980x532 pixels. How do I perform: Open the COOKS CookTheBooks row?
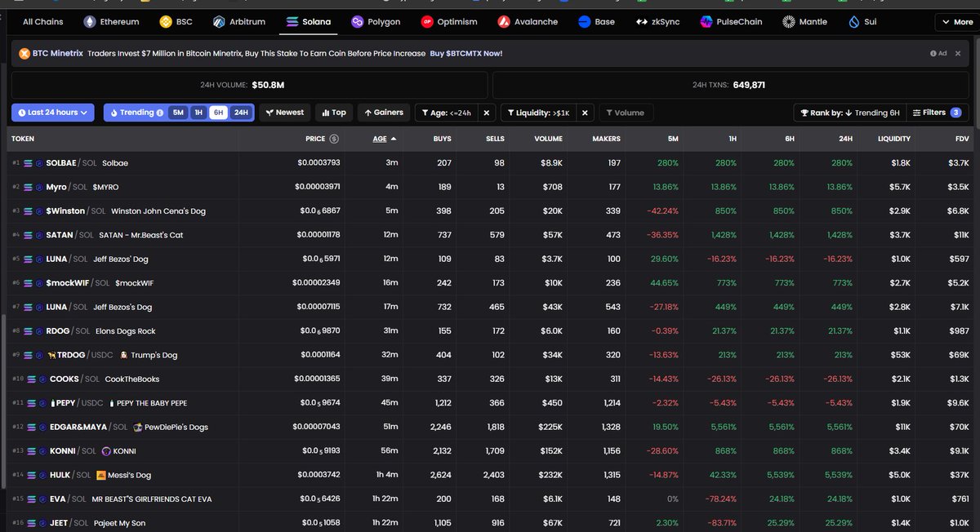(x=490, y=379)
